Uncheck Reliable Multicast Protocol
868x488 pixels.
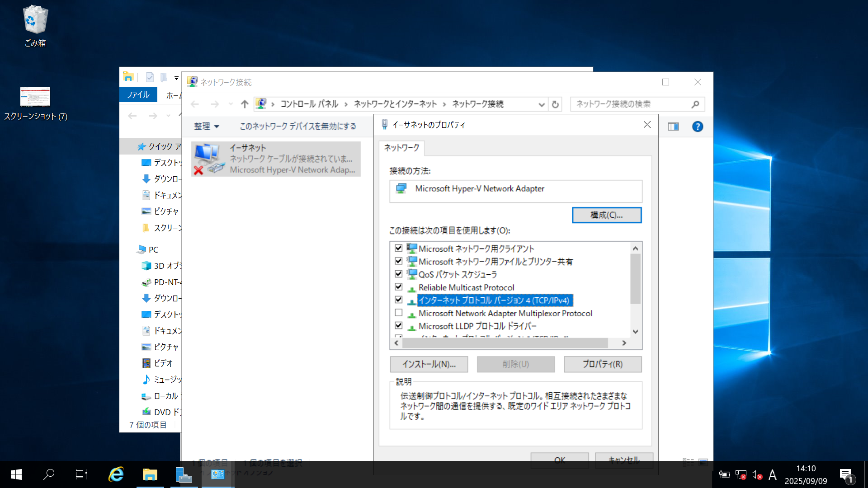point(398,286)
